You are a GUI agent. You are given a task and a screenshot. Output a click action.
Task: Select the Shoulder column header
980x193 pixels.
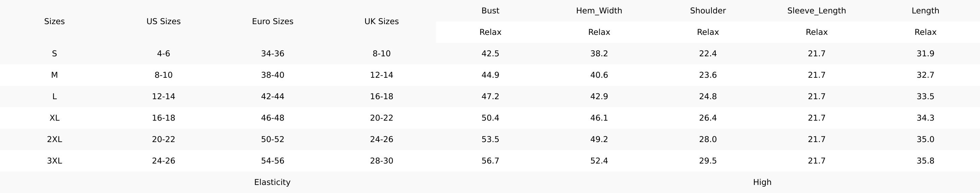coord(708,11)
